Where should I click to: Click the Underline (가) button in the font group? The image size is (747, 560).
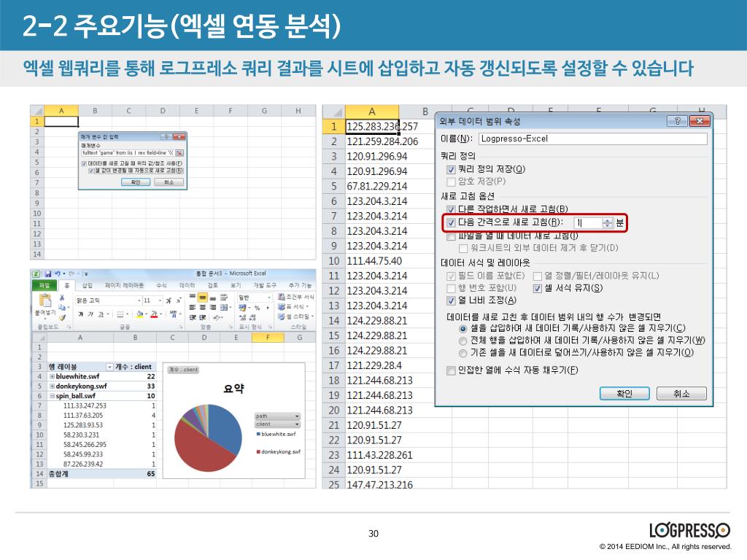[x=101, y=314]
